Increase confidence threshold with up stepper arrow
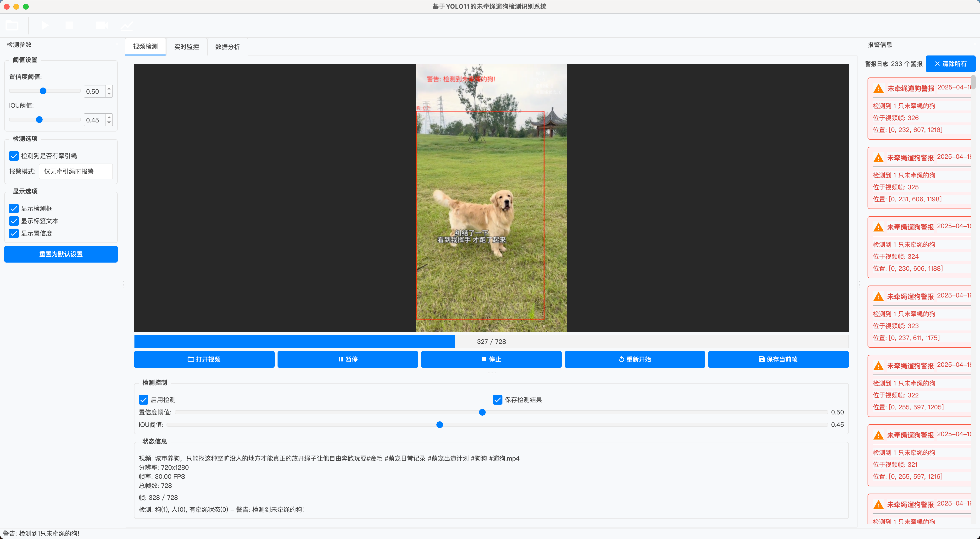980x539 pixels. point(109,88)
